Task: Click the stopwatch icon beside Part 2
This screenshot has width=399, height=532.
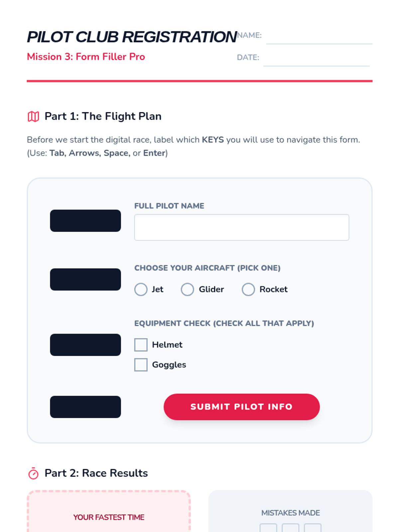Action: (x=33, y=473)
